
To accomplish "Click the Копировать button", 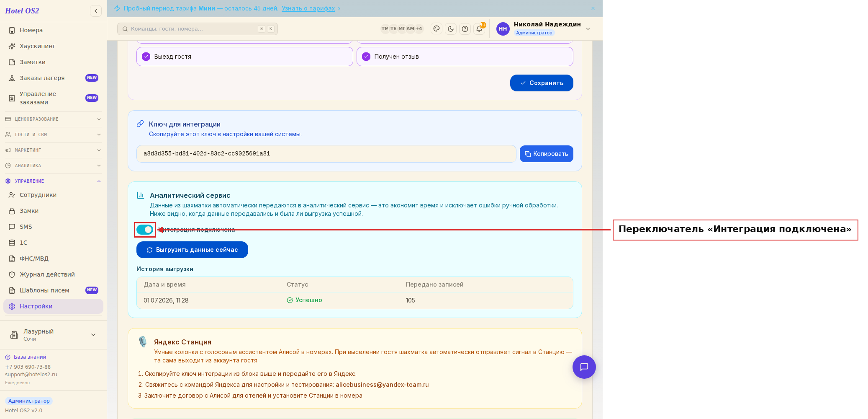I will tap(546, 154).
